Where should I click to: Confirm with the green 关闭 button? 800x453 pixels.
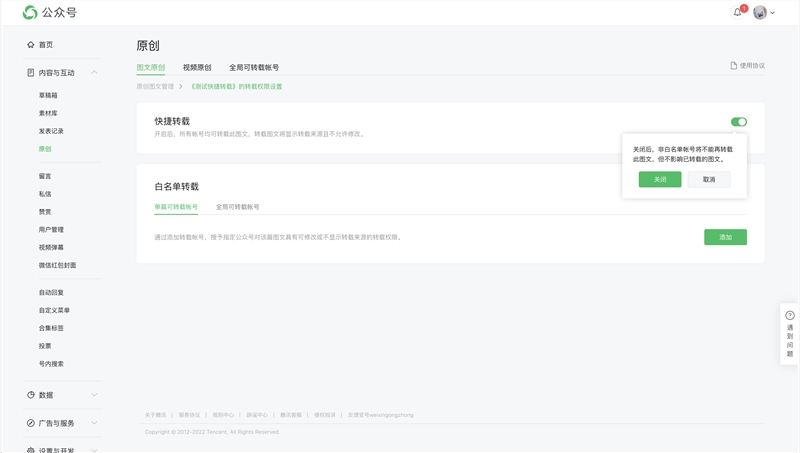coord(660,180)
